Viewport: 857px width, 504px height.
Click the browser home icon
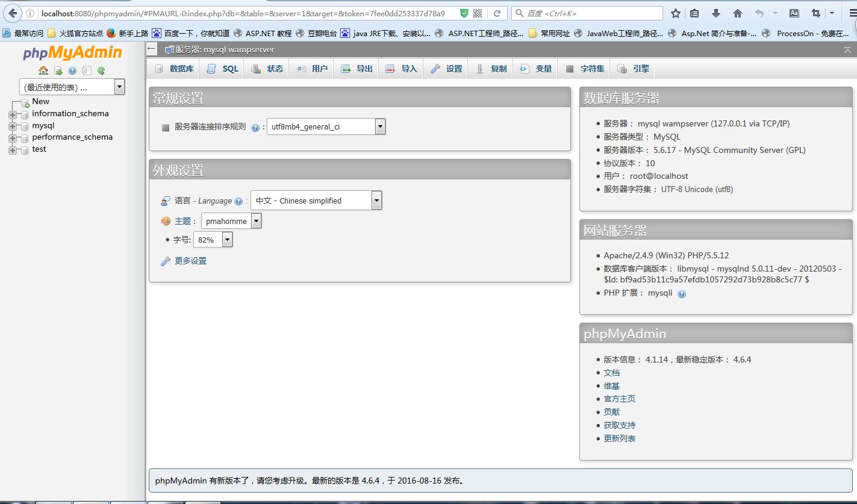(738, 13)
